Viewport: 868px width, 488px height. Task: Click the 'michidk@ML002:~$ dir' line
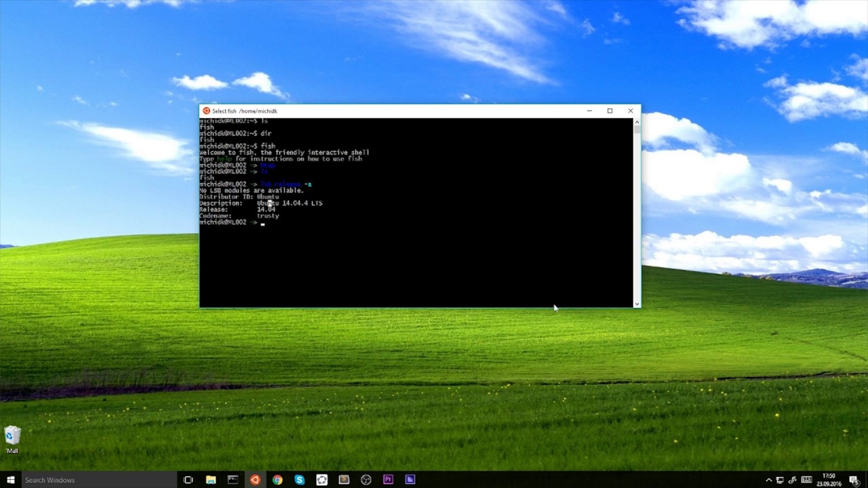pos(235,134)
